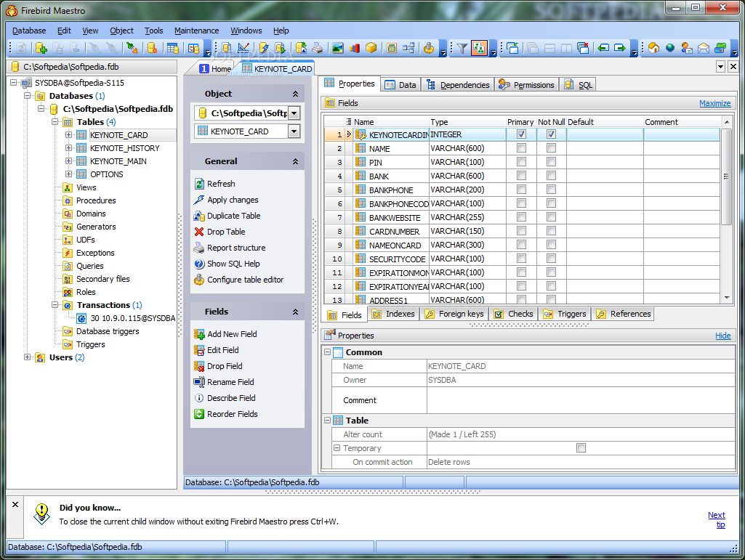Check Not Null for BANKPHONE field

(551, 190)
